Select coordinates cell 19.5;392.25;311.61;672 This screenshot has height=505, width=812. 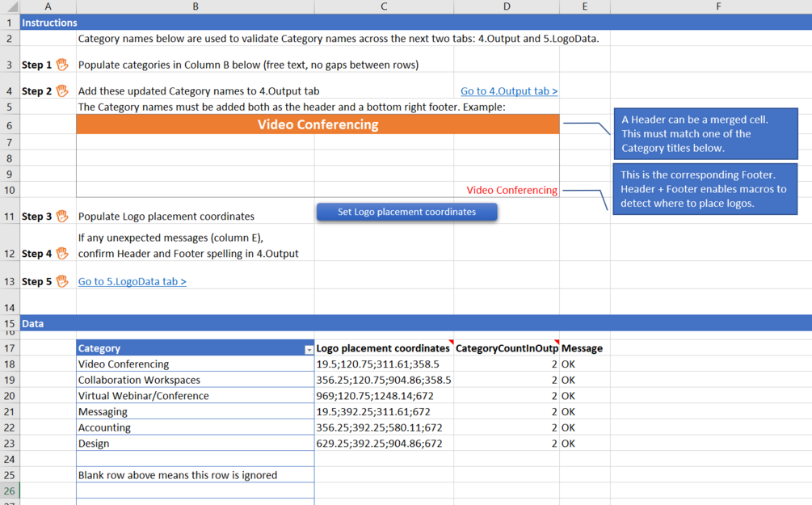(384, 412)
